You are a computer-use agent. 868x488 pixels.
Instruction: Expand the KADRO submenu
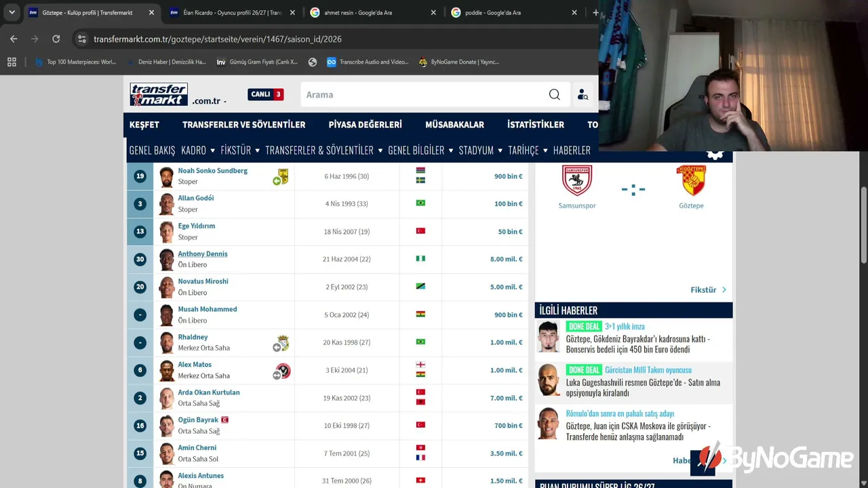212,150
